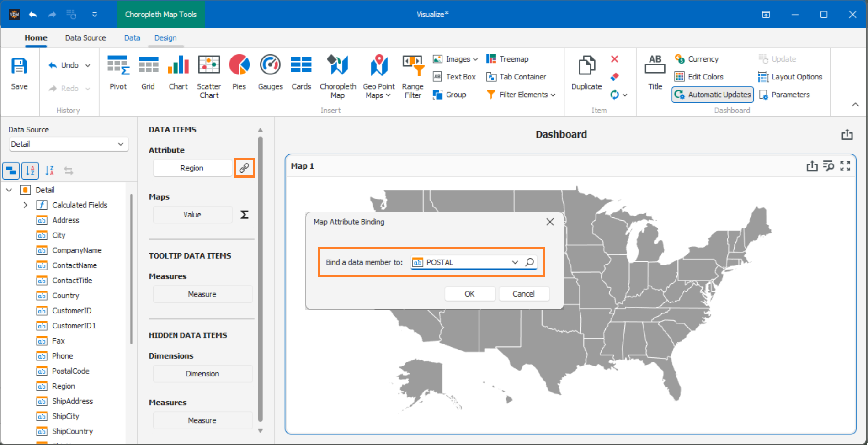868x445 pixels.
Task: Open the data source selector showing Detail
Action: [68, 144]
